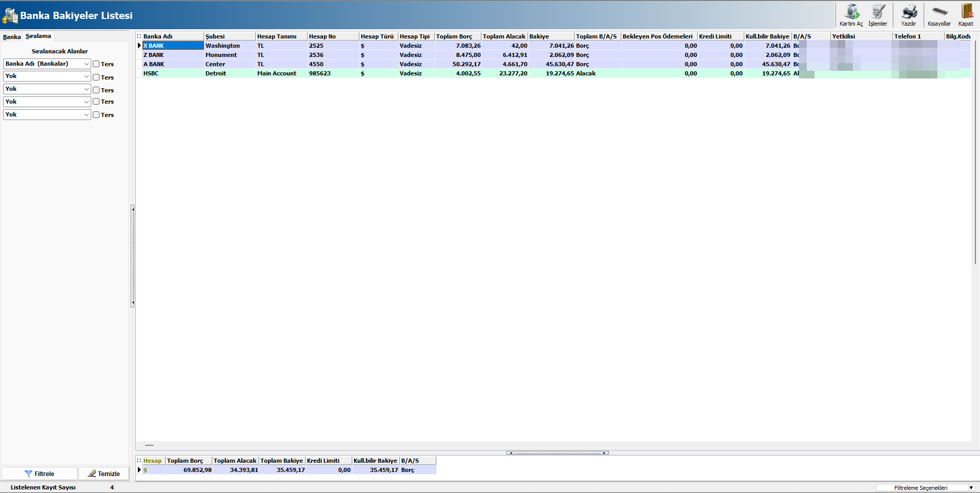The height and width of the screenshot is (493, 980).
Task: Select the Sıralama tab
Action: click(38, 36)
